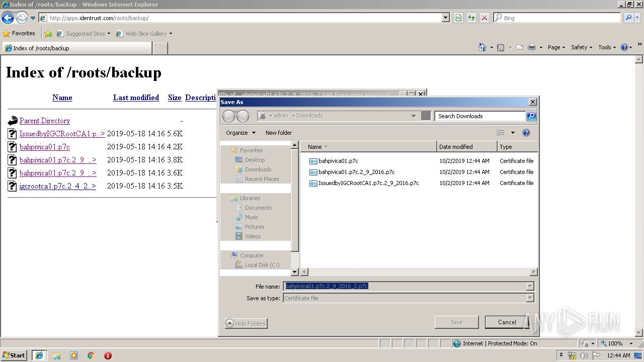Screen dimensions: 644x362
Task: Click the file list horizontal scrollbar
Action: (x=419, y=272)
